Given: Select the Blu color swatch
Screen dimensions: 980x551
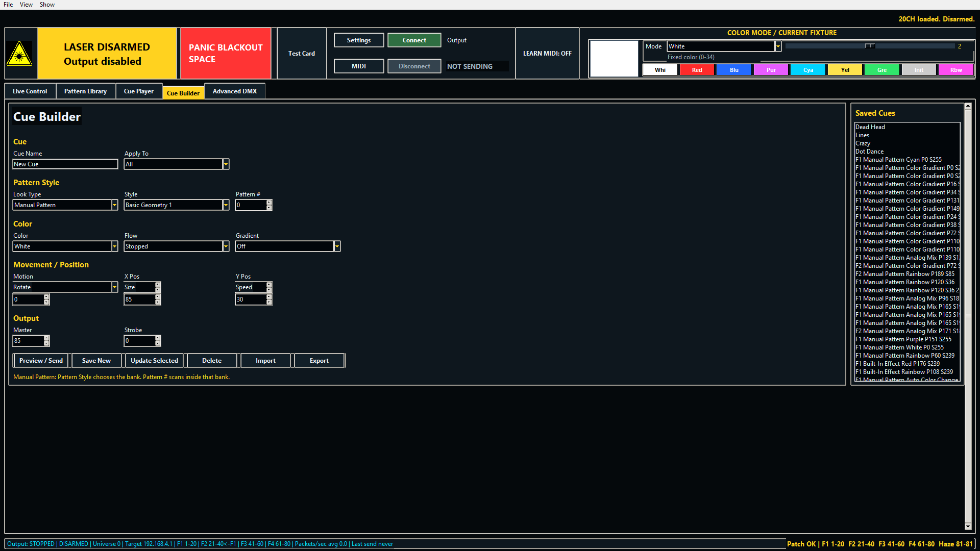Looking at the screenshot, I should 734,70.
